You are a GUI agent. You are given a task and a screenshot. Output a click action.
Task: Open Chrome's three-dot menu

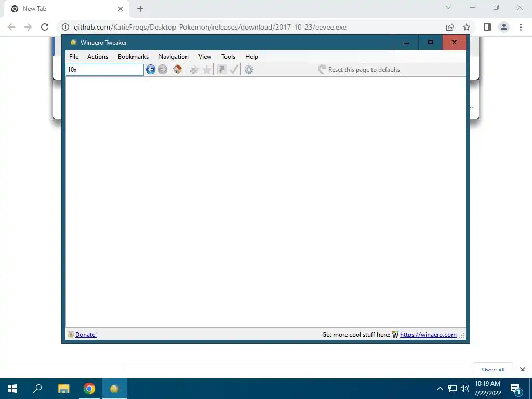[x=521, y=27]
